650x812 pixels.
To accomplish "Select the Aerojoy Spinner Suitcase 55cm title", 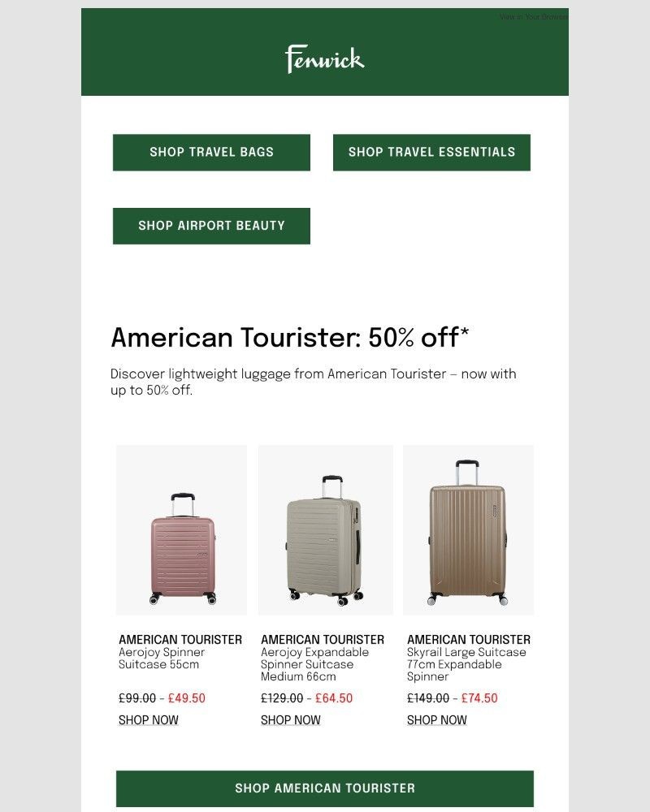I will tap(162, 659).
